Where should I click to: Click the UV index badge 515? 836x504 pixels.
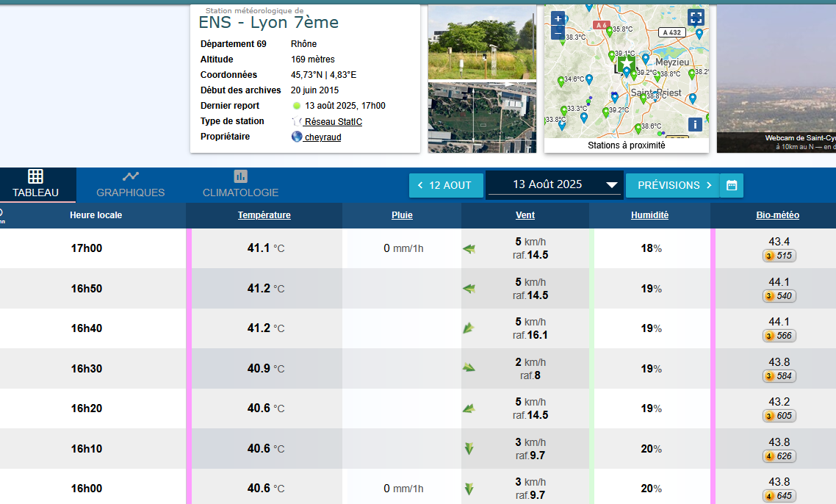point(779,256)
